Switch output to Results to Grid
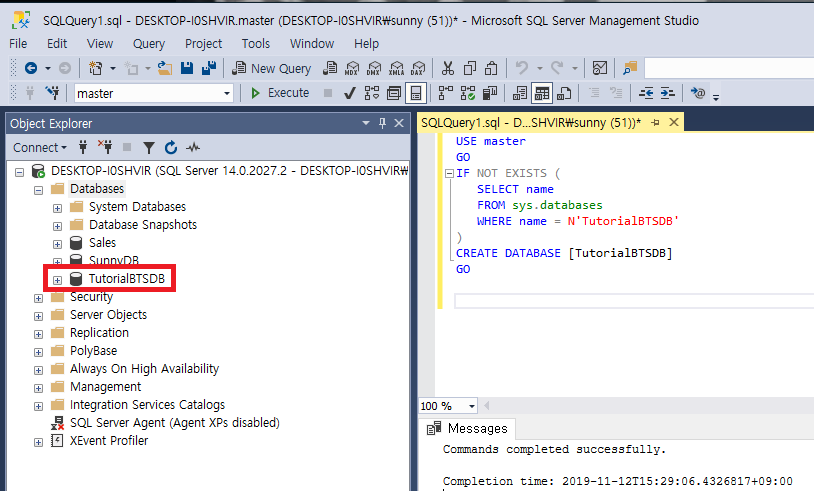 (542, 93)
